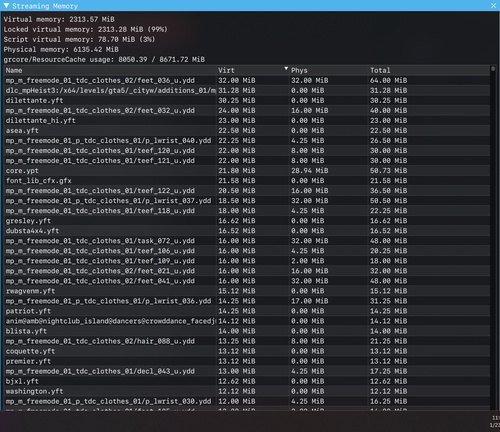Select the decl_043_u.ydd row
This screenshot has width=500, height=432.
tap(247, 371)
